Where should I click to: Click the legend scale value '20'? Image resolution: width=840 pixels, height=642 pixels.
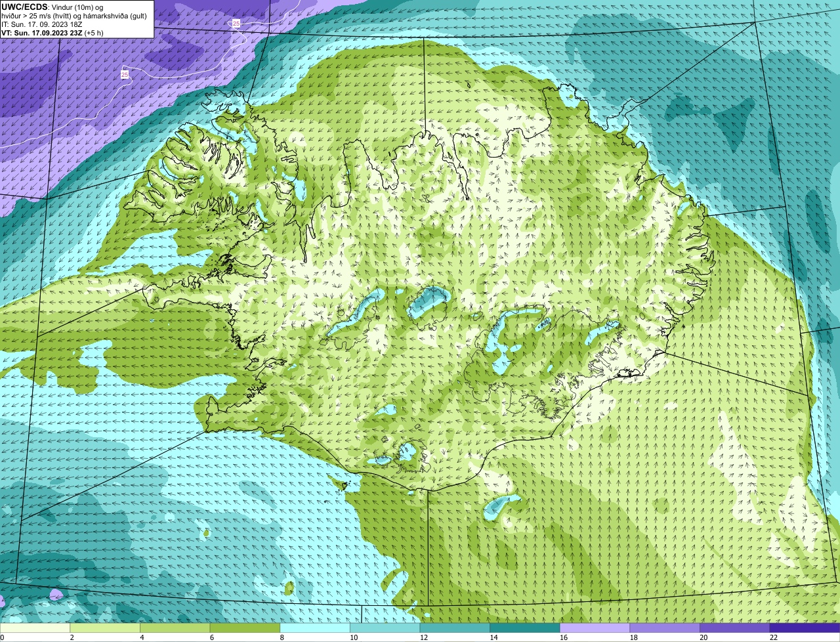tap(703, 637)
